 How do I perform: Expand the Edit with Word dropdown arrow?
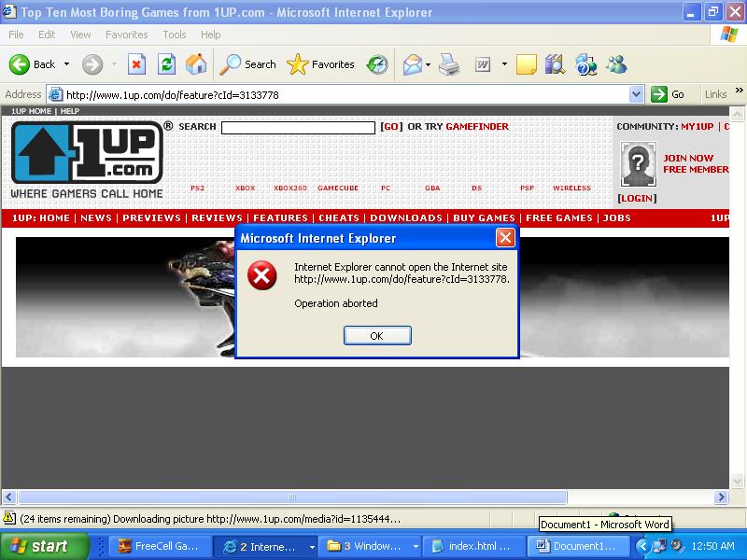click(504, 64)
